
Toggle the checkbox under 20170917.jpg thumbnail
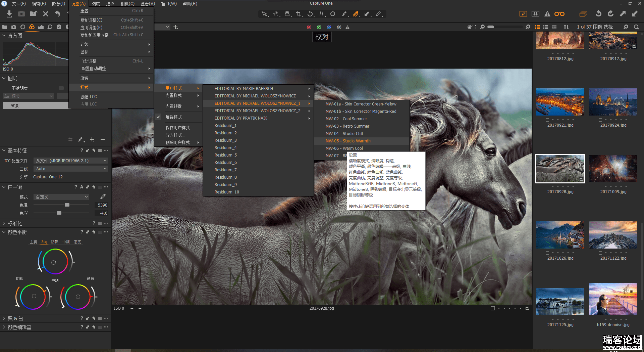coord(600,53)
